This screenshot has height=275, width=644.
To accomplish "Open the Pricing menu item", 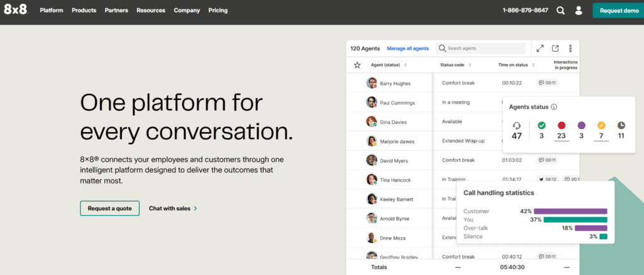I will point(218,11).
